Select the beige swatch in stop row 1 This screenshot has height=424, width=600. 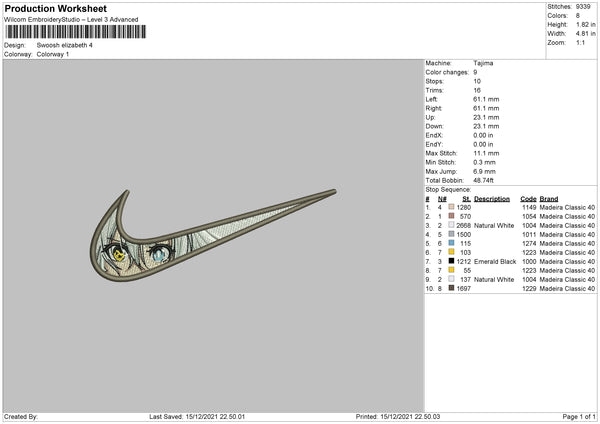[x=451, y=207]
